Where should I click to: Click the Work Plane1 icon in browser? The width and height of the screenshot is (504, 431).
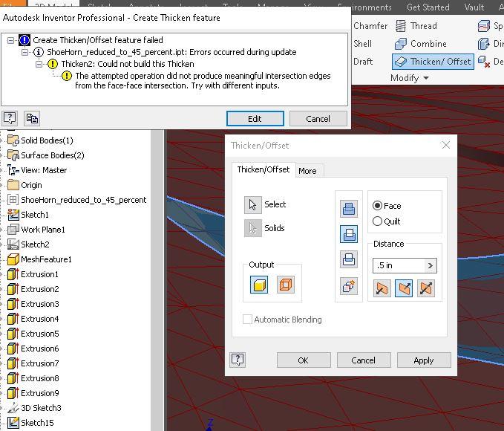(x=13, y=230)
